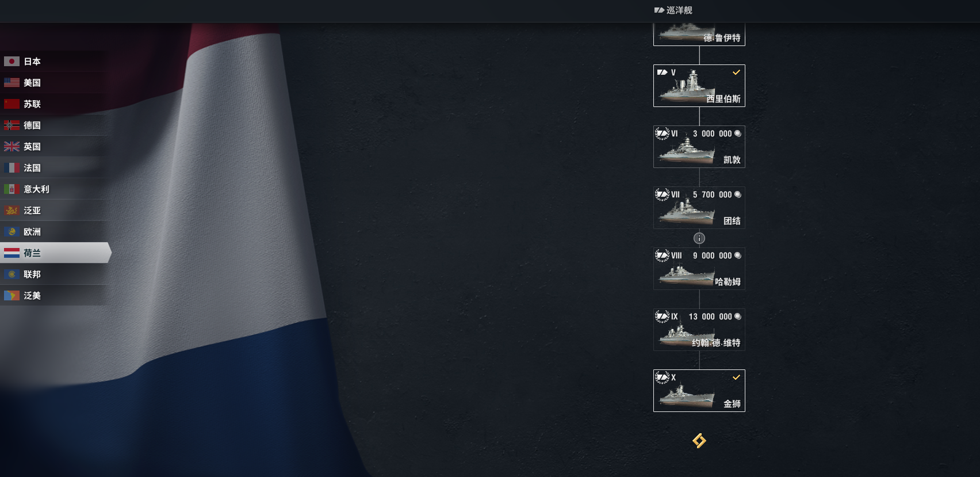Choose the Germany flag icon
Viewport: 980px width, 477px height.
[x=12, y=125]
